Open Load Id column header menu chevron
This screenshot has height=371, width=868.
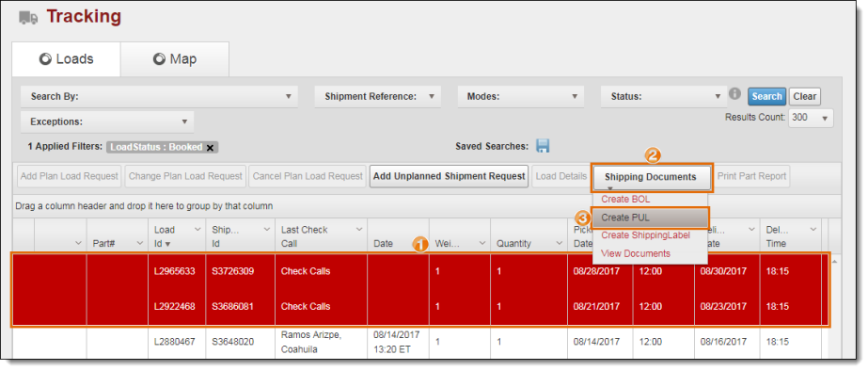tap(197, 229)
